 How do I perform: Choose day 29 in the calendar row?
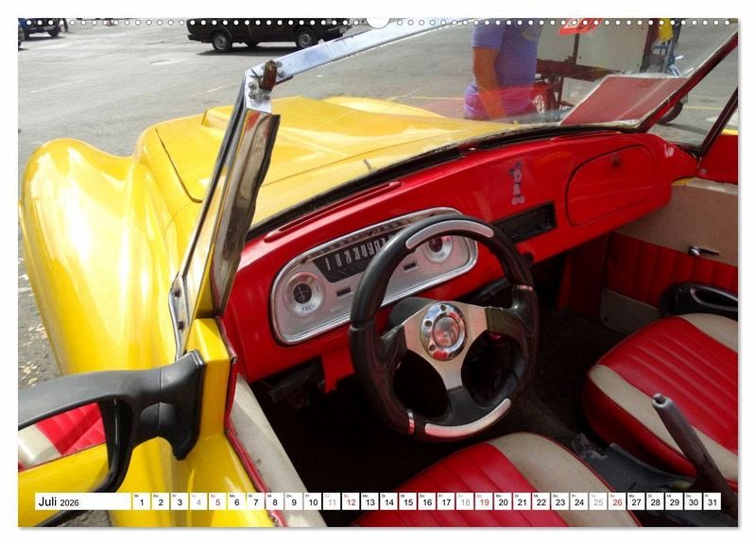click(x=674, y=502)
